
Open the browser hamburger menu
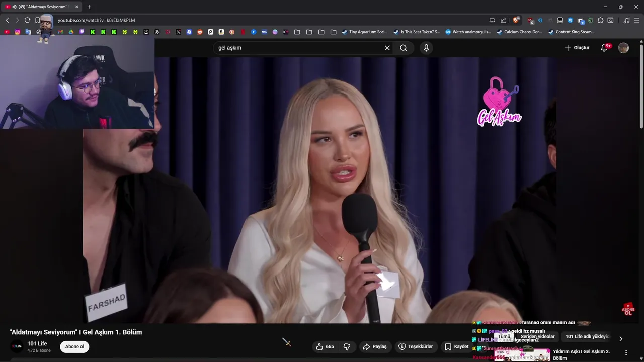click(x=636, y=20)
